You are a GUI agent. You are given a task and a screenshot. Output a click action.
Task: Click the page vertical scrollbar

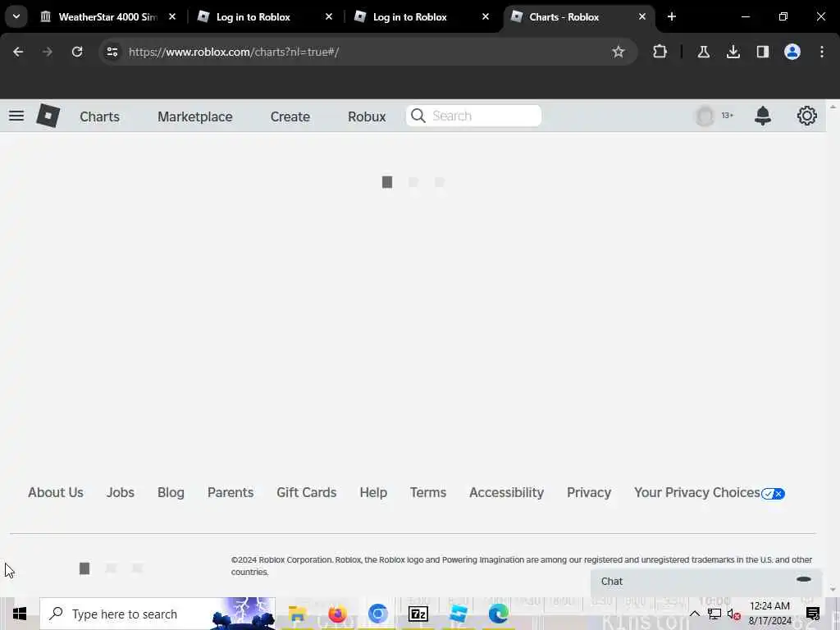[833, 348]
